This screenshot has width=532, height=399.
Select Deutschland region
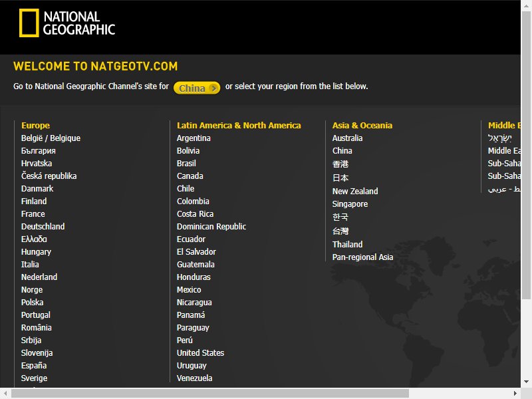click(43, 226)
